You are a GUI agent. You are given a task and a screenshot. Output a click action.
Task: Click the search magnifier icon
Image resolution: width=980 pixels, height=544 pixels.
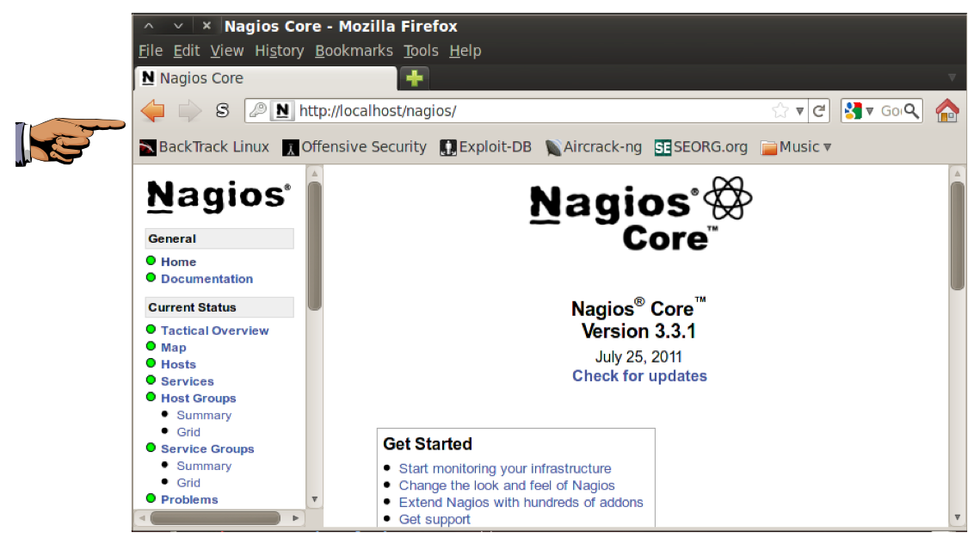[912, 111]
